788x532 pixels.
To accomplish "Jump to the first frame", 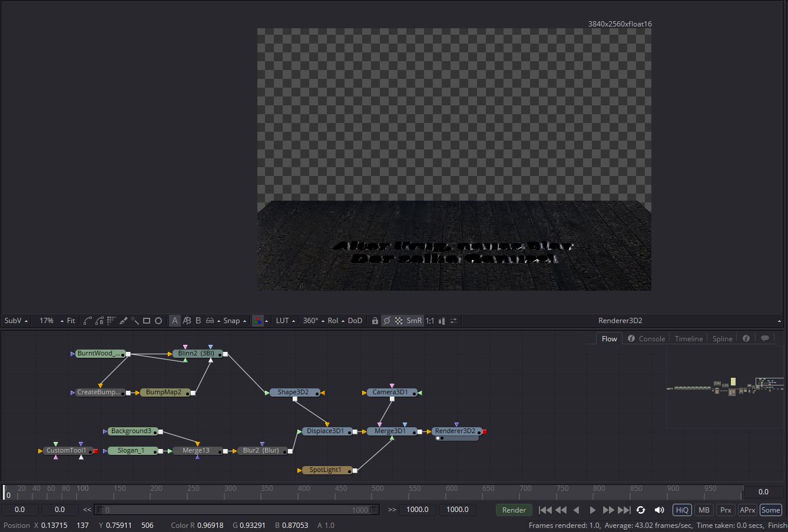I will click(545, 510).
